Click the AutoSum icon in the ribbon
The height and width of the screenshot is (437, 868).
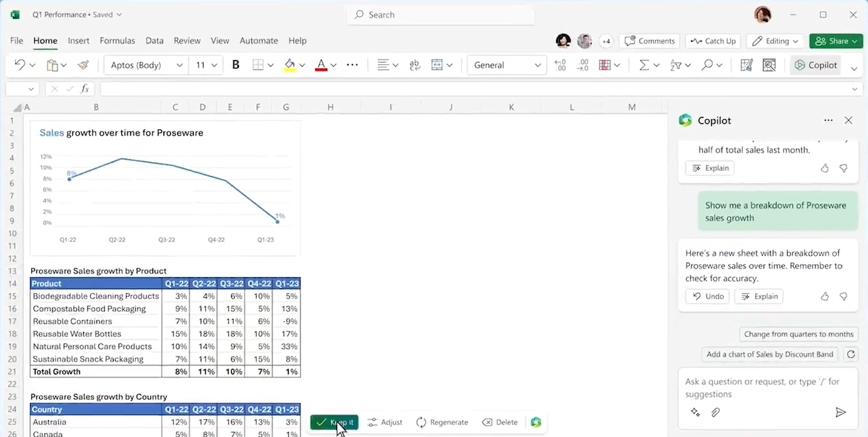coord(645,65)
